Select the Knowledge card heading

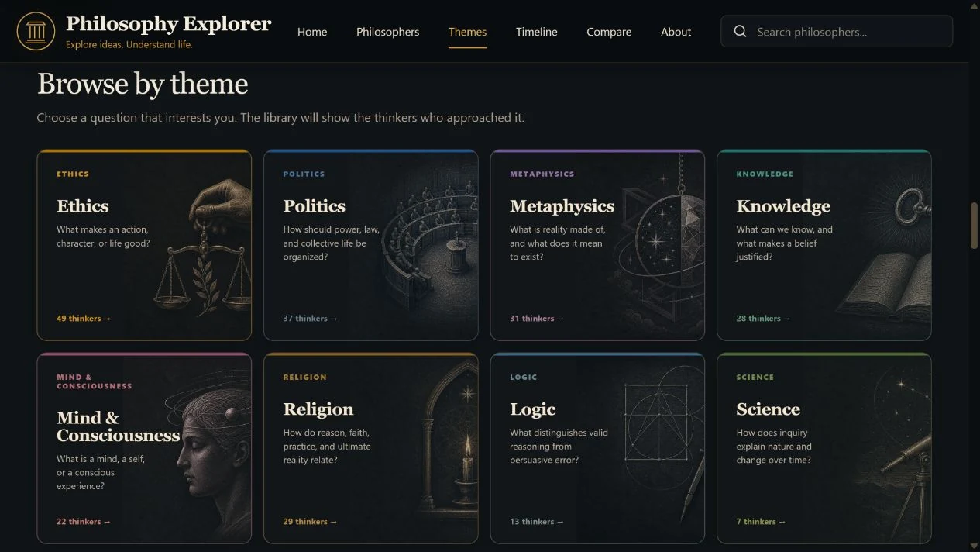(783, 206)
